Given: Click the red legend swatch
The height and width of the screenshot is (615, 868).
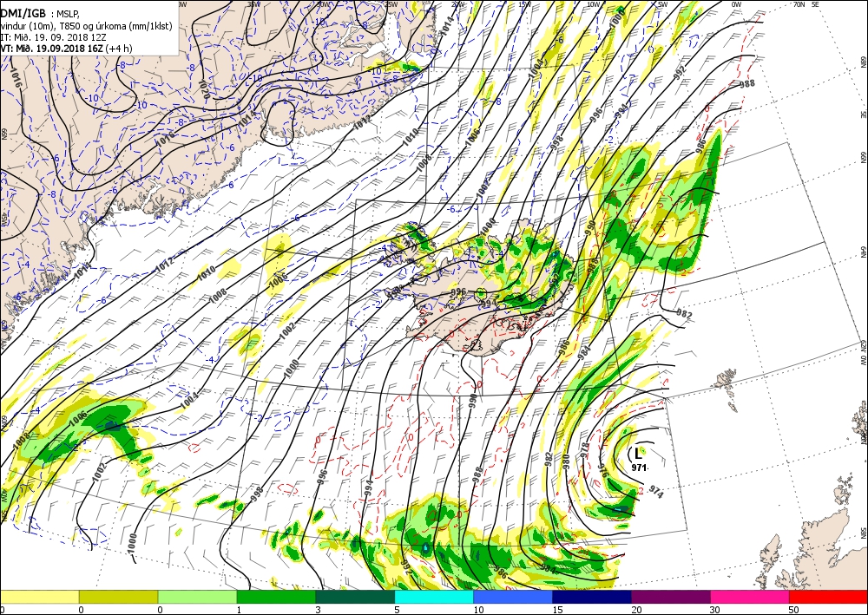Looking at the screenshot, I should pos(828,597).
